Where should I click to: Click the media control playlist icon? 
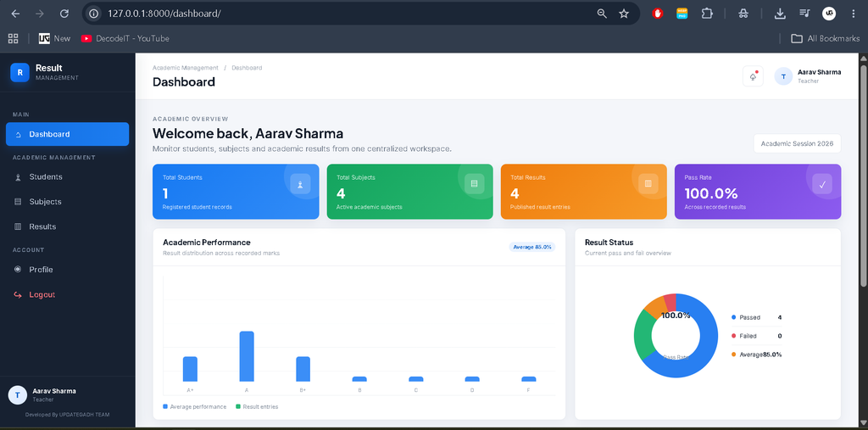click(x=804, y=14)
